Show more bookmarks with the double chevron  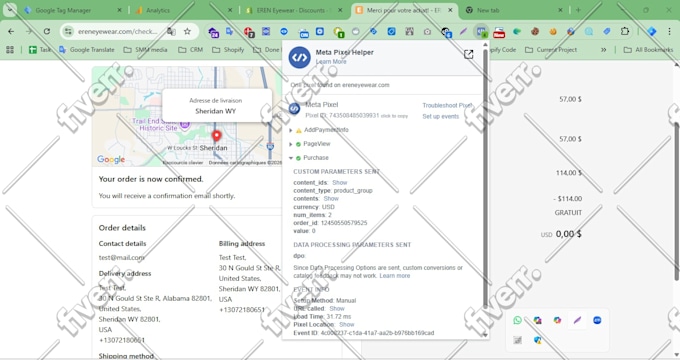[603, 50]
